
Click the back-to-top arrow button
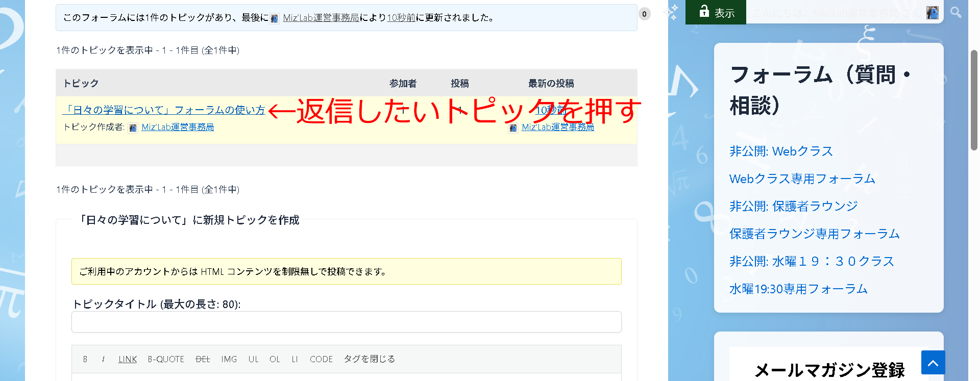(x=933, y=363)
